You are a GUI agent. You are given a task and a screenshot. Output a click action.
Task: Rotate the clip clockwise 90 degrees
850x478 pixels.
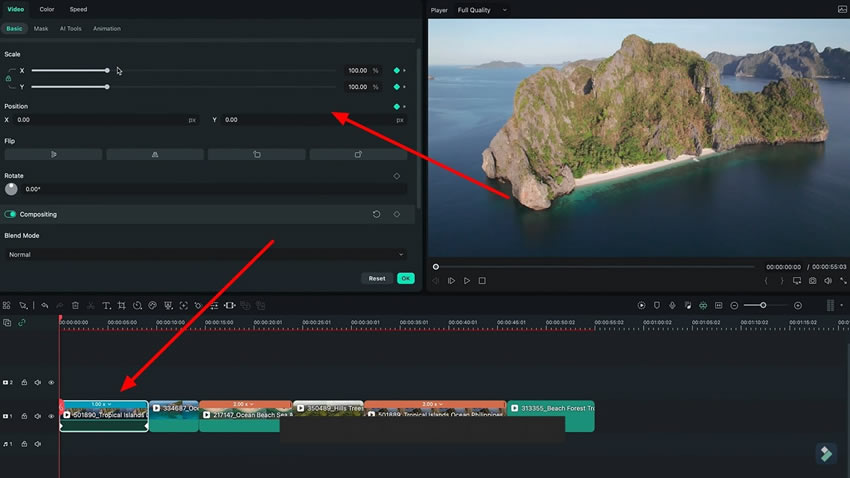pos(358,154)
